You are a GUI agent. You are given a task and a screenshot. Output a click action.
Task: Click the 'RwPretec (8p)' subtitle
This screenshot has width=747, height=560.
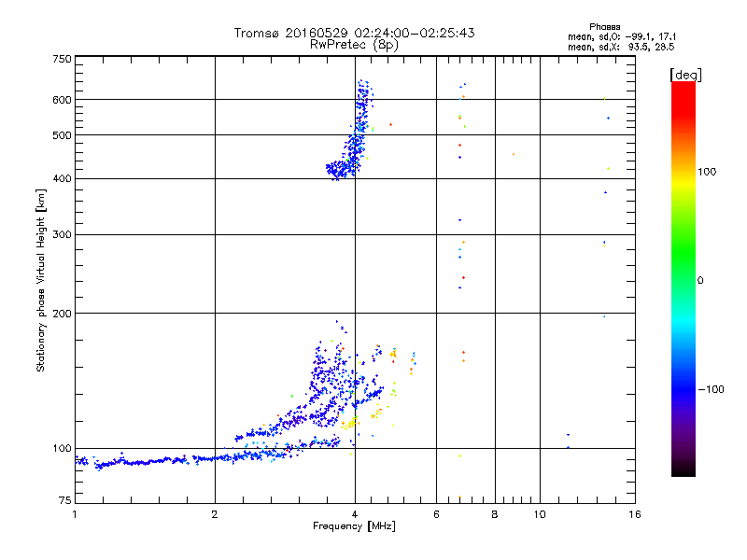coord(354,45)
